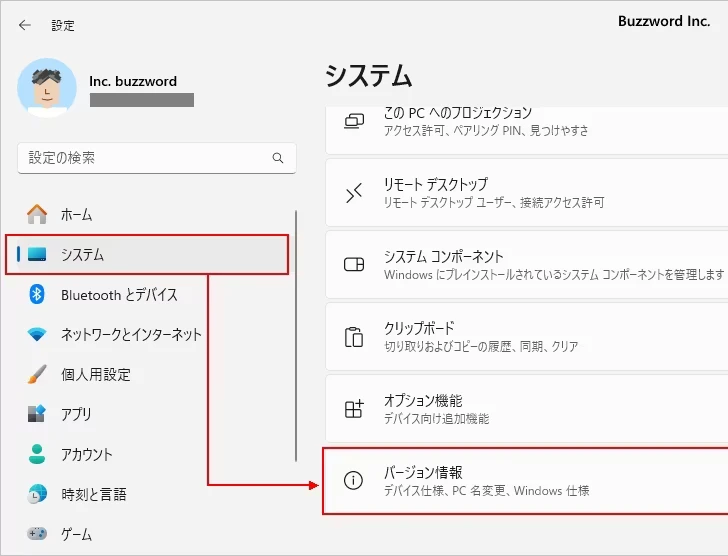
Task: Click the システム monitor icon in sidebar
Action: coord(37,254)
